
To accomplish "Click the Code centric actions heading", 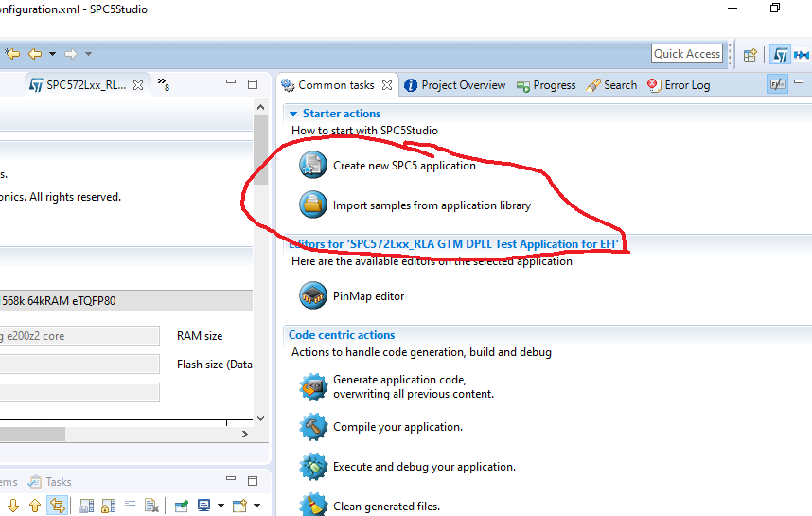I will pos(342,334).
